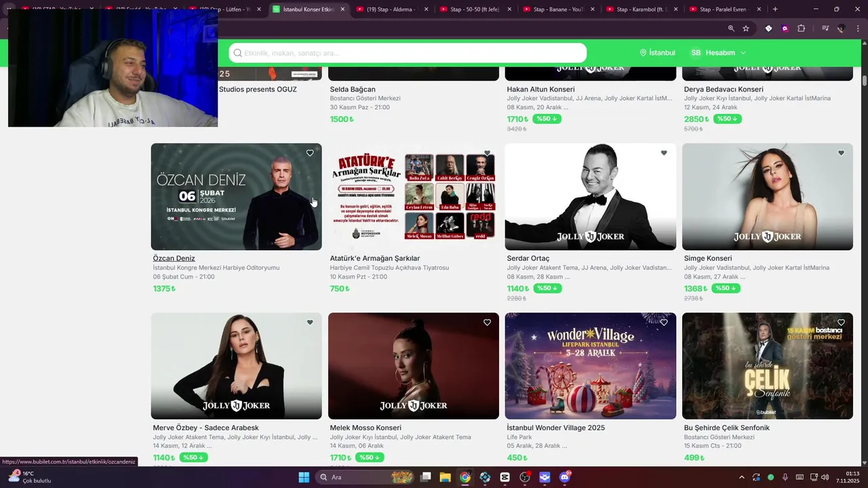This screenshot has width=868, height=488.
Task: Open browser zoom magnifier icon in address bar
Action: click(x=731, y=28)
